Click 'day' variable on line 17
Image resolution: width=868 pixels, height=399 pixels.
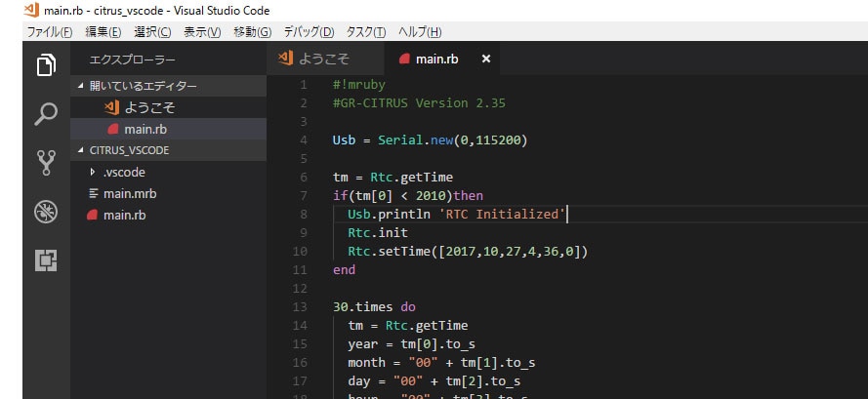pos(358,380)
